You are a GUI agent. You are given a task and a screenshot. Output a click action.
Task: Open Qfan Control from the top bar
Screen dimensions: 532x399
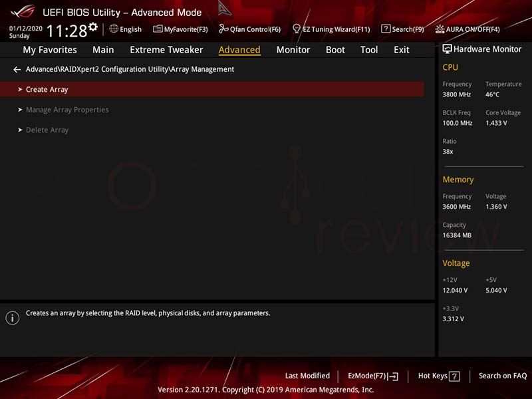coord(249,29)
